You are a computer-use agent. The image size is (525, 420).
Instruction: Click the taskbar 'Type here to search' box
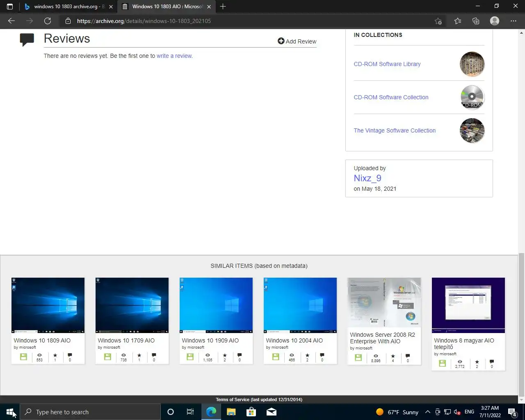[x=90, y=412]
